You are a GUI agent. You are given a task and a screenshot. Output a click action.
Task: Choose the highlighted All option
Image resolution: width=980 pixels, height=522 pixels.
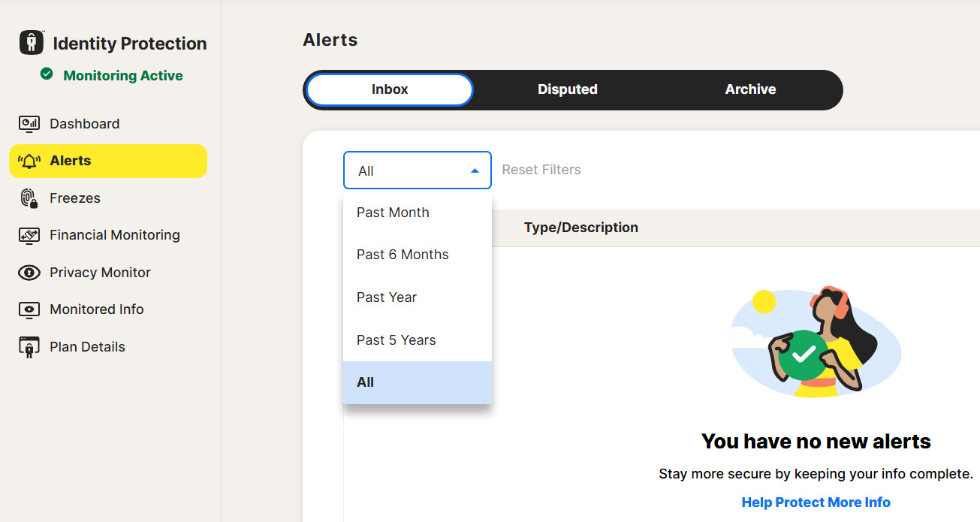[366, 382]
